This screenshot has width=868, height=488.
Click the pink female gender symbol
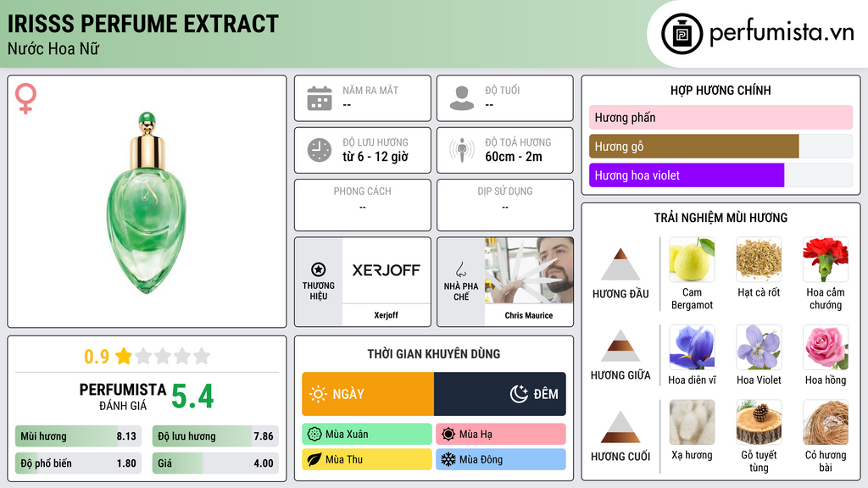click(25, 98)
